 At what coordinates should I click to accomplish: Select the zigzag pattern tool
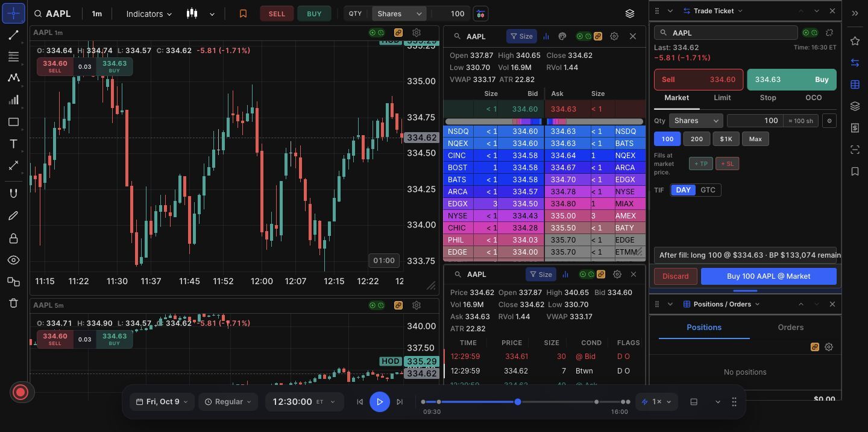13,78
